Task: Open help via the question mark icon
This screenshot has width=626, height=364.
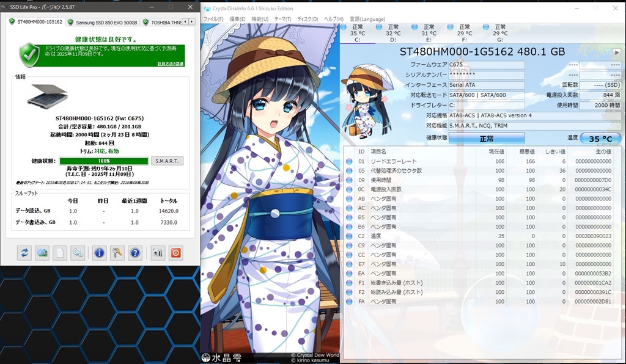Action: pyautogui.click(x=135, y=253)
